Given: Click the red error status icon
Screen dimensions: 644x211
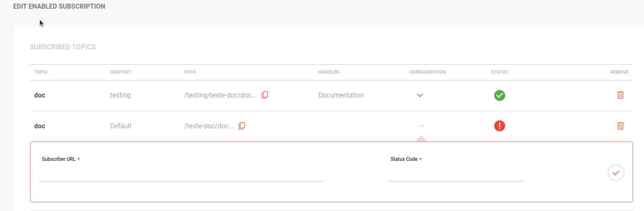Looking at the screenshot, I should click(499, 126).
